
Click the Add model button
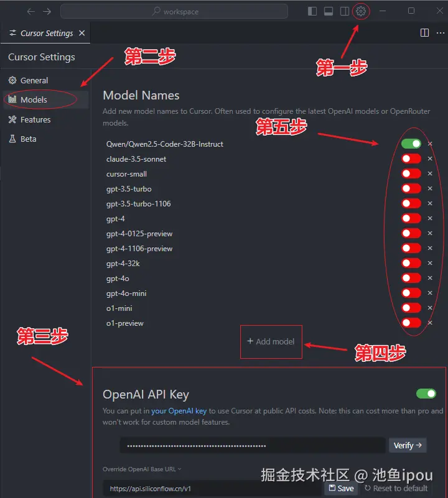271,341
